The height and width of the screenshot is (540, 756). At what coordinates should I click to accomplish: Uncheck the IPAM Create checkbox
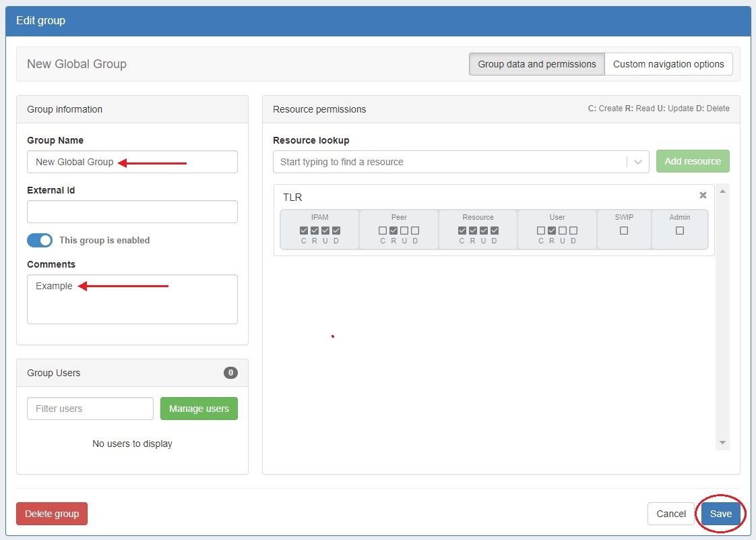click(304, 231)
